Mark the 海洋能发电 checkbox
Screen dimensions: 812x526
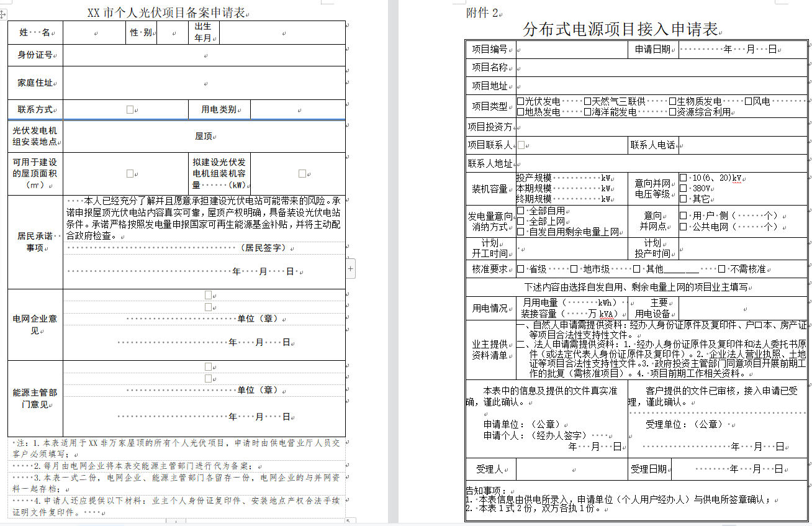click(x=587, y=112)
